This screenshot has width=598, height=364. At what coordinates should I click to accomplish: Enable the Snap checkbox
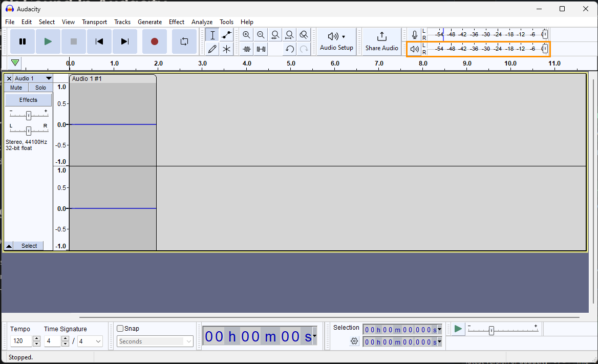tap(120, 328)
